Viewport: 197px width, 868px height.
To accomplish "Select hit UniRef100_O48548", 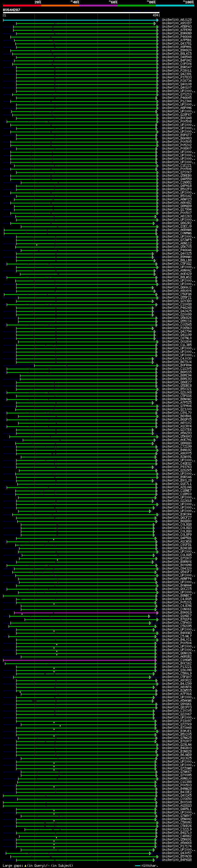I will 177,57.
